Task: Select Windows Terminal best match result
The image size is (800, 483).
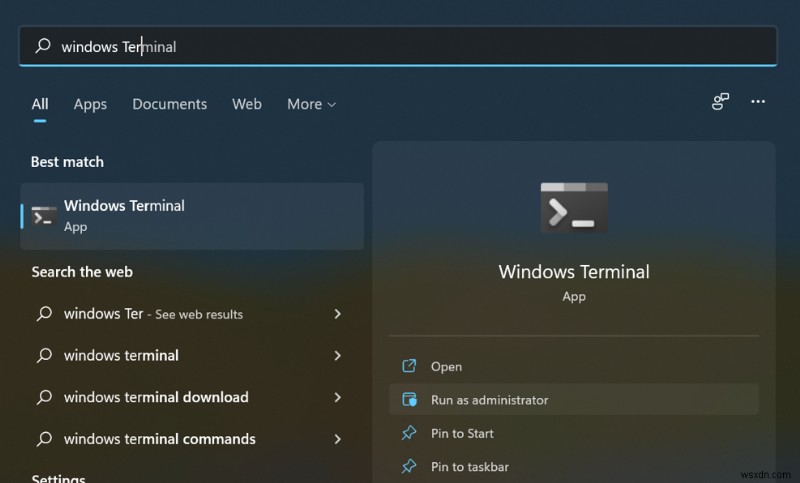Action: point(192,216)
